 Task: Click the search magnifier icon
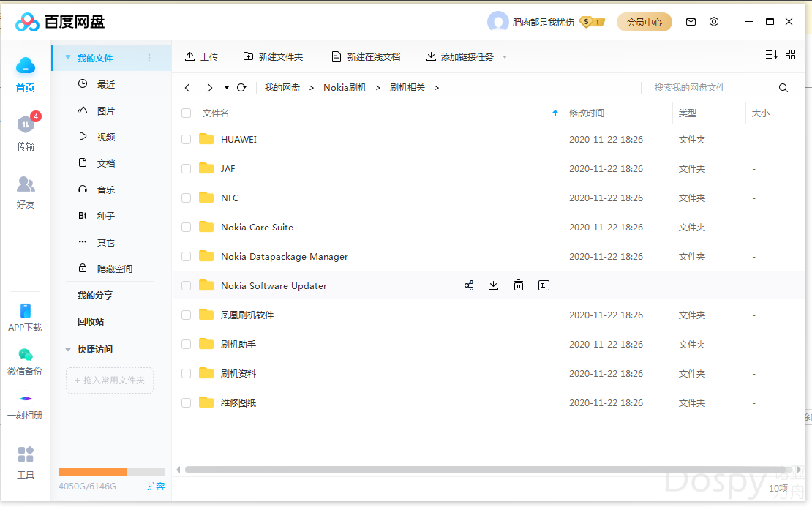(x=783, y=88)
